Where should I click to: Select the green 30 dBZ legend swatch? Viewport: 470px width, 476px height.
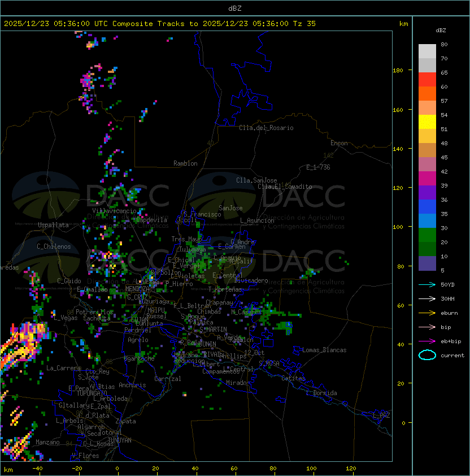[427, 235]
